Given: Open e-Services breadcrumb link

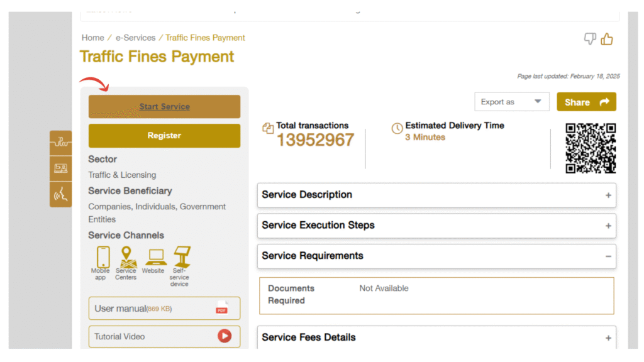Looking at the screenshot, I should pos(135,38).
